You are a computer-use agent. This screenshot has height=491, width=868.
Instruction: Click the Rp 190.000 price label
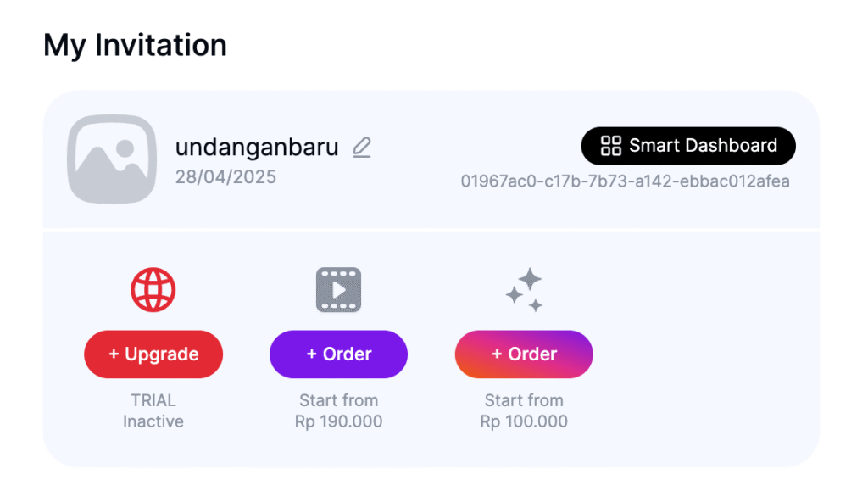point(339,421)
